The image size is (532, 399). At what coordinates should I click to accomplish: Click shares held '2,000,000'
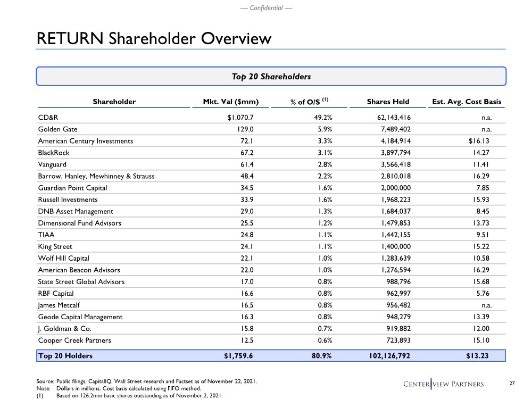tap(396, 188)
